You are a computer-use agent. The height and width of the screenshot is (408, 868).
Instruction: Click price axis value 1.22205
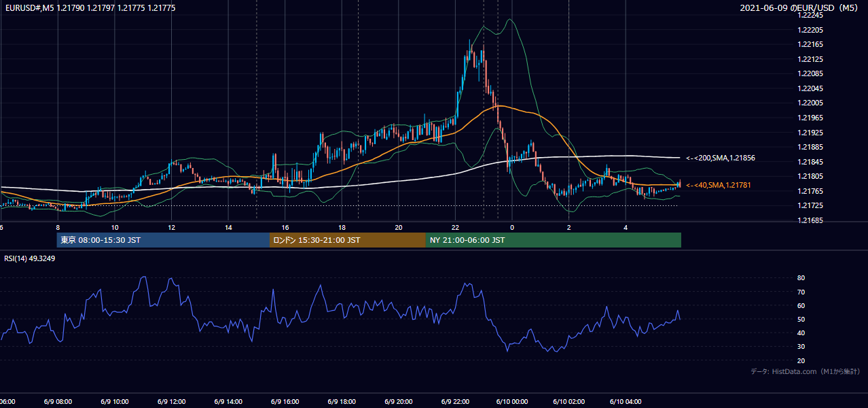pyautogui.click(x=809, y=30)
